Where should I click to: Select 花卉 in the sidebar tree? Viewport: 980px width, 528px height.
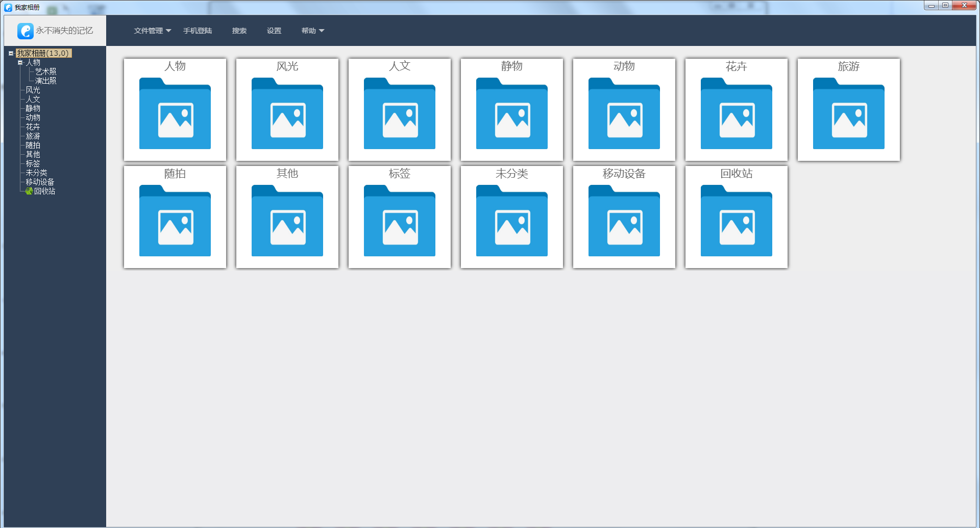point(33,127)
